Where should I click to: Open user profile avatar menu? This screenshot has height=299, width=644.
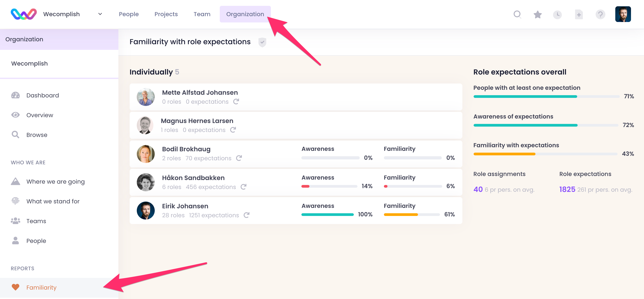(x=623, y=14)
